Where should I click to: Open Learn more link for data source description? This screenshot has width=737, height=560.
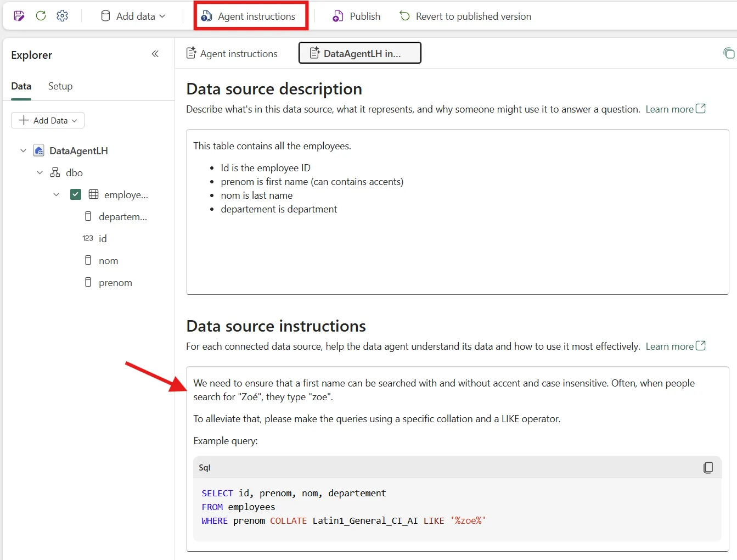click(675, 109)
